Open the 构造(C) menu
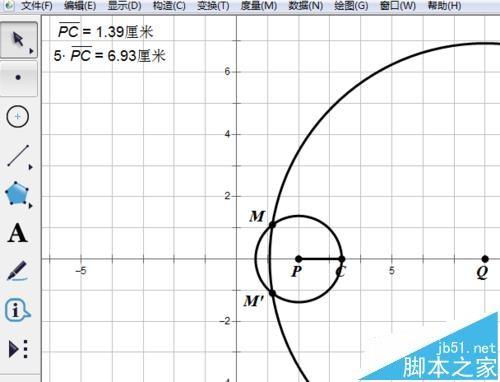 click(x=169, y=6)
